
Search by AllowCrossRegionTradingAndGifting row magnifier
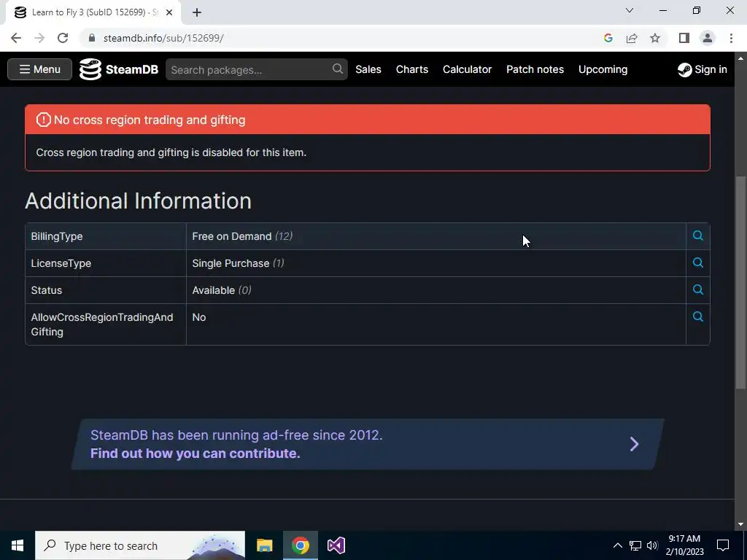pyautogui.click(x=698, y=316)
